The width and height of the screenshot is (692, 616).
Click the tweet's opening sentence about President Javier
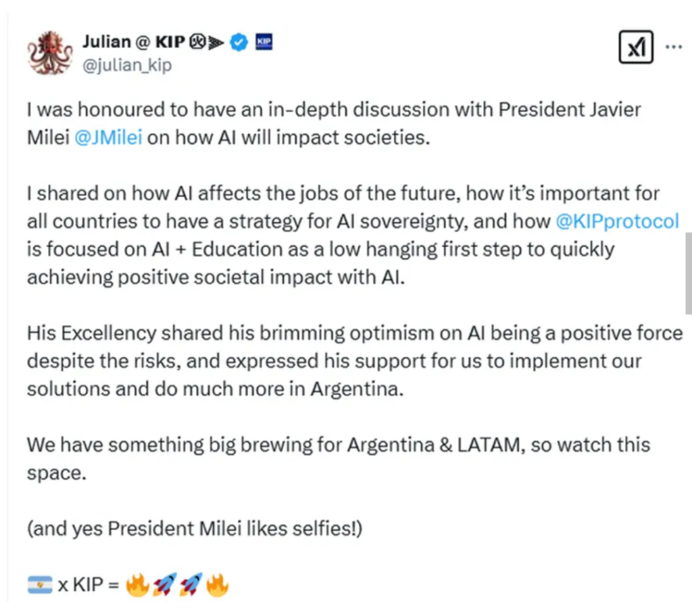(334, 110)
